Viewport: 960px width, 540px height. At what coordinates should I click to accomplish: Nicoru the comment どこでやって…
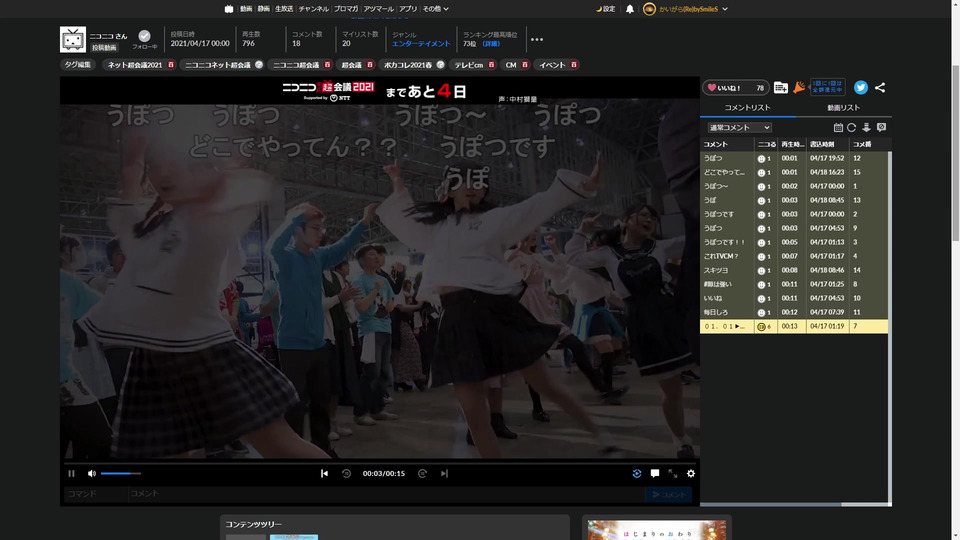pos(761,173)
